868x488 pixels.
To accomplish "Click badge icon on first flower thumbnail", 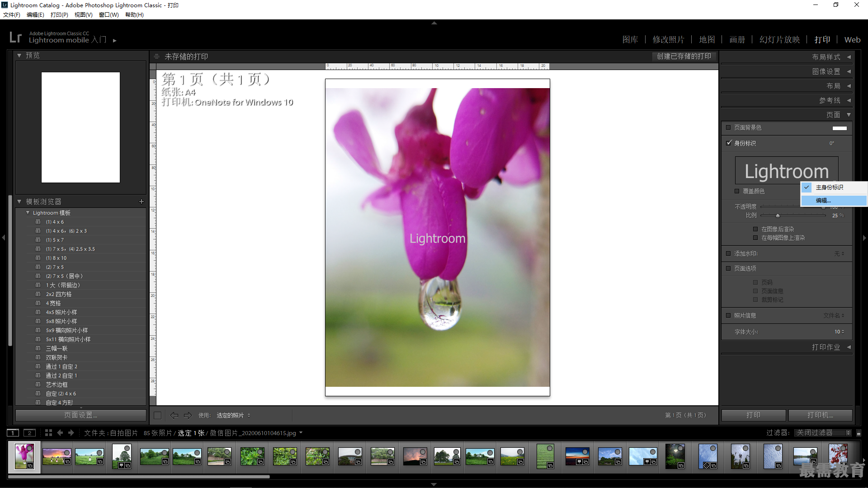I will [30, 465].
